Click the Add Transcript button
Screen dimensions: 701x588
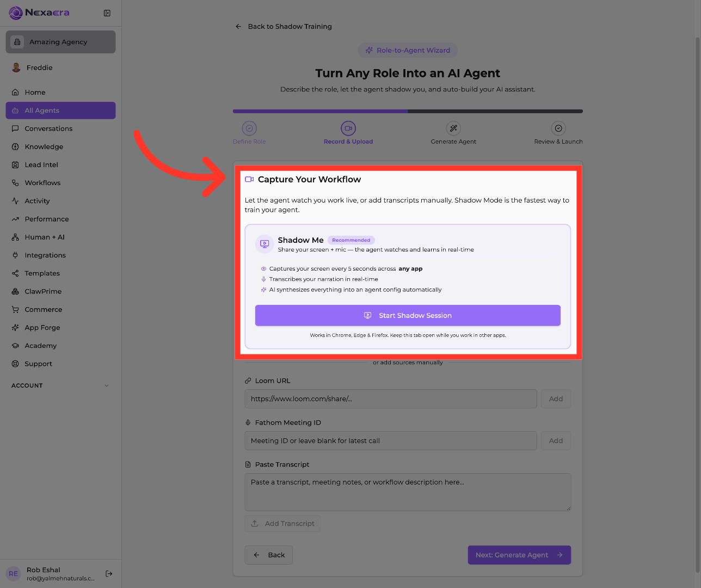282,523
